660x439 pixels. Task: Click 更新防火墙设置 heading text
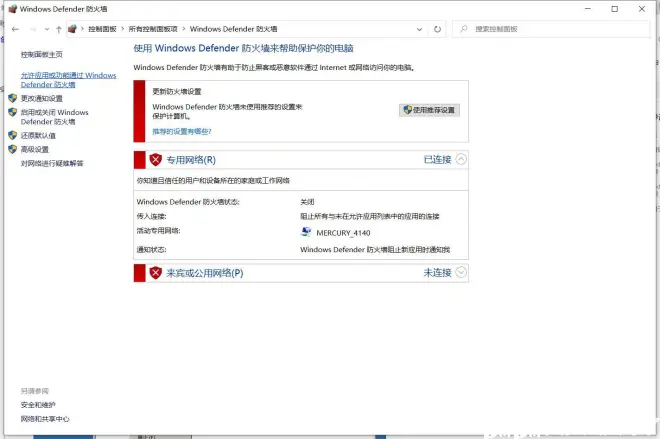[177, 91]
